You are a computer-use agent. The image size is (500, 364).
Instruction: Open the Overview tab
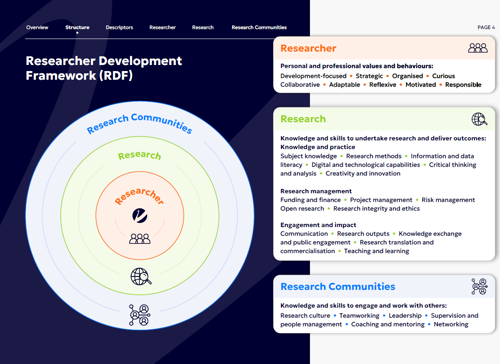(37, 27)
